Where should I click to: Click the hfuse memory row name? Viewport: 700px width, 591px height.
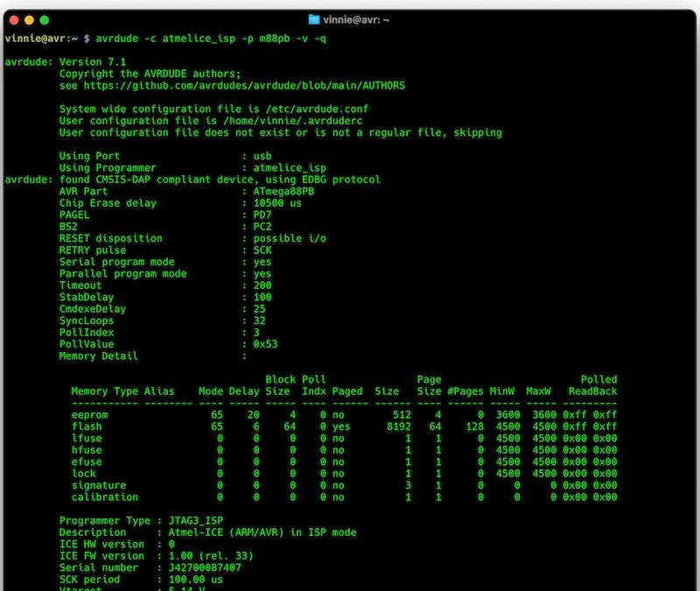87,450
